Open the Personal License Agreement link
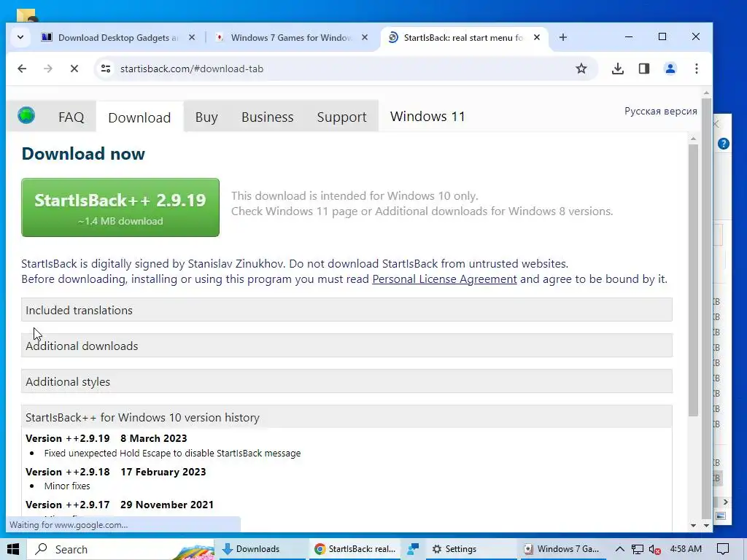Image resolution: width=747 pixels, height=560 pixels. (x=444, y=279)
